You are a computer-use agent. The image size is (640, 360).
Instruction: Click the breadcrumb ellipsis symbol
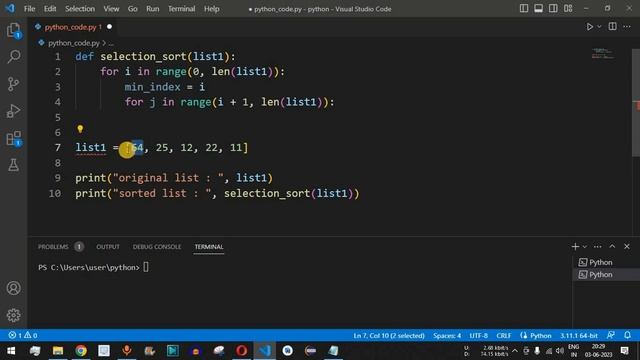(111, 43)
